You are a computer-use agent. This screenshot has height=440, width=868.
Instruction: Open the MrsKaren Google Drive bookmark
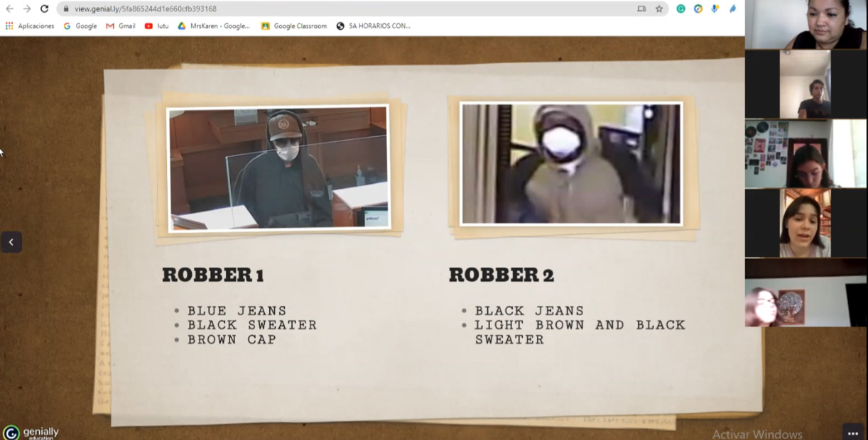point(214,26)
